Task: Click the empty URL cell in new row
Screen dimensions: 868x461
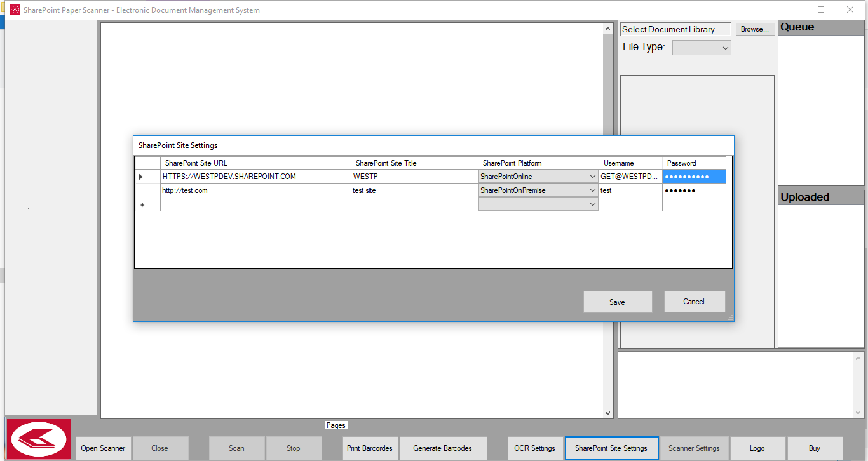Action: point(255,204)
